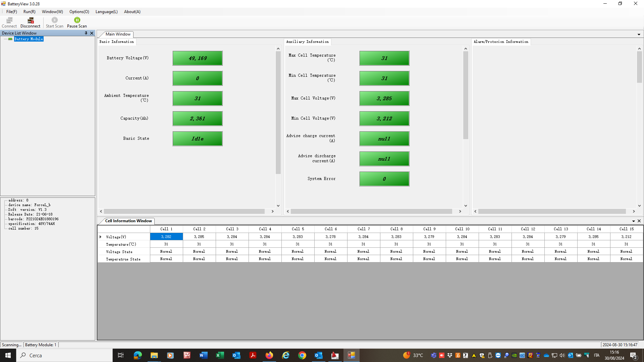The image size is (644, 362).
Task: Select the Battery Module tree item
Action: click(29, 39)
